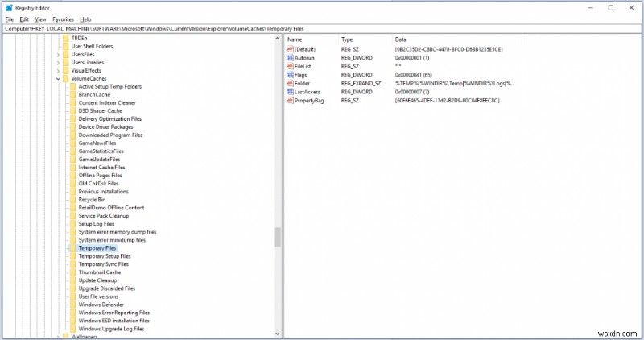Select System error memory dump files key
Image resolution: width=644 pixels, height=340 pixels.
pos(118,232)
